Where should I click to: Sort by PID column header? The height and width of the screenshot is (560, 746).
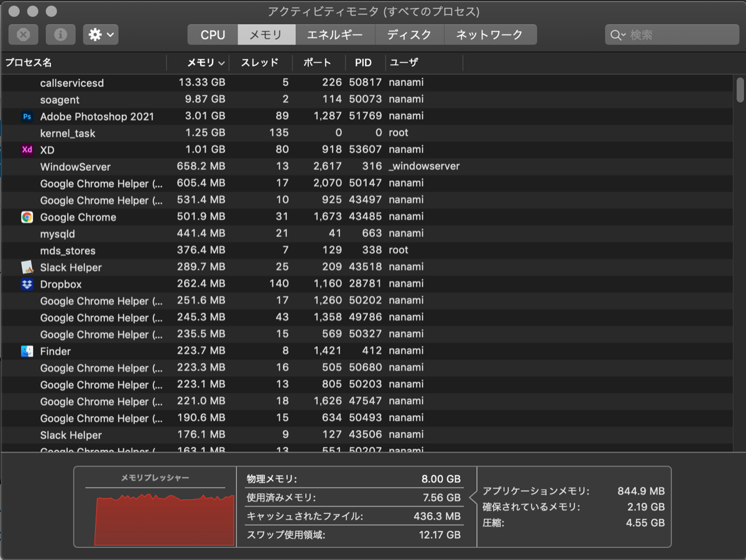coord(367,63)
